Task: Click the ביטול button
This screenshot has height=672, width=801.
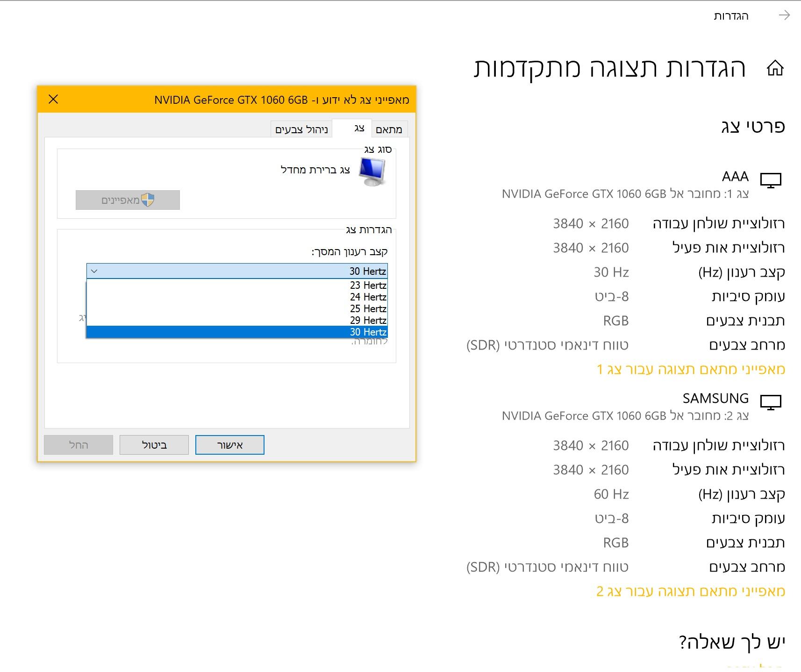Action: pyautogui.click(x=154, y=445)
